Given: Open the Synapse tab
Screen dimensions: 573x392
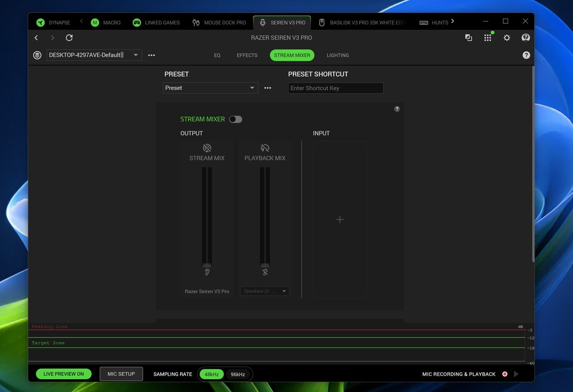Looking at the screenshot, I should (x=53, y=22).
